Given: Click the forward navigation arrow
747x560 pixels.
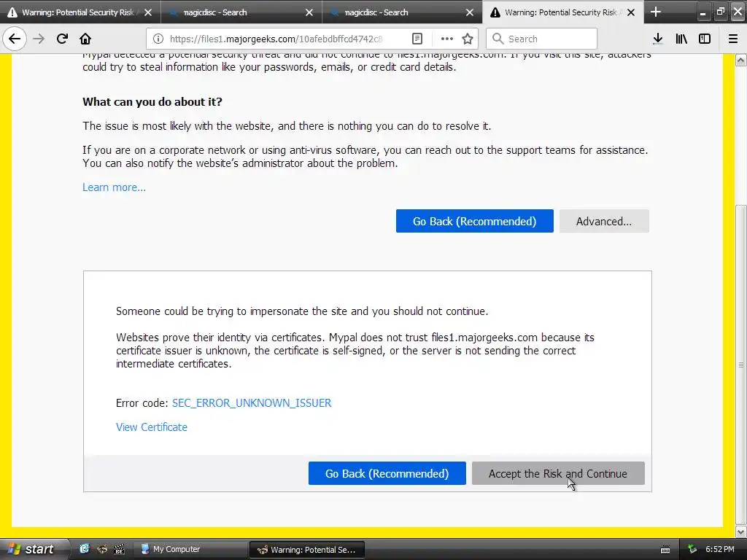Looking at the screenshot, I should coord(39,39).
